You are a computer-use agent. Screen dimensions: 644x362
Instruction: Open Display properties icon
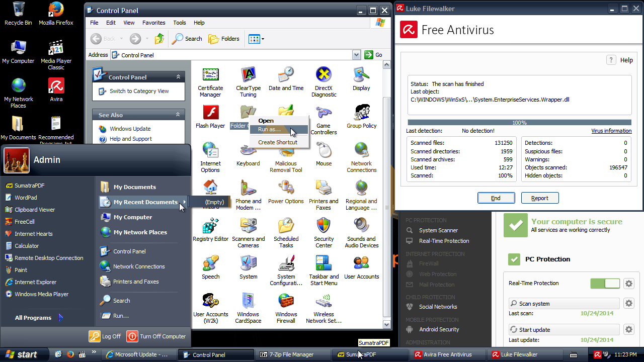(x=361, y=79)
